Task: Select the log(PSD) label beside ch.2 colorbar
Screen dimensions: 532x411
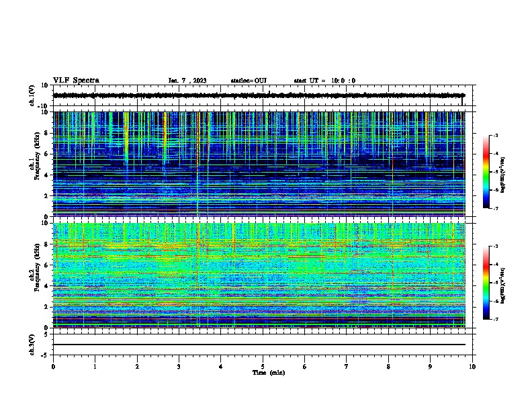Action: pos(503,285)
